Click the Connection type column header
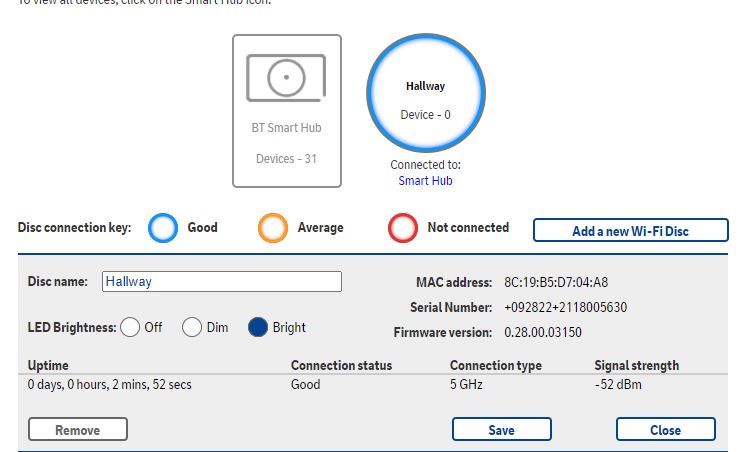 tap(496, 365)
